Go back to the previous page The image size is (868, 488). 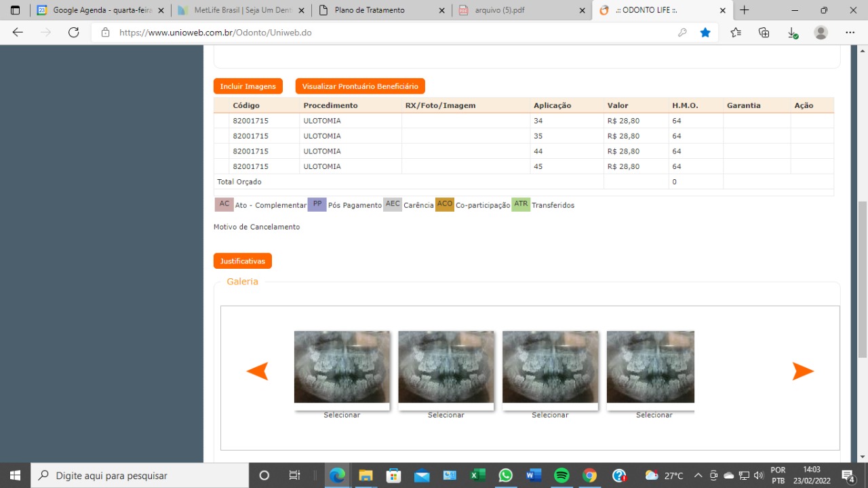point(18,32)
